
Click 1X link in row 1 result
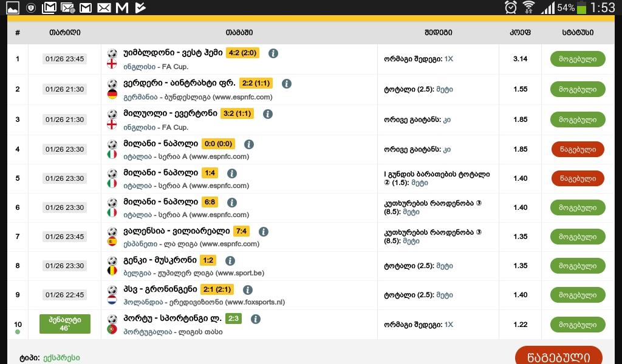[x=449, y=59]
